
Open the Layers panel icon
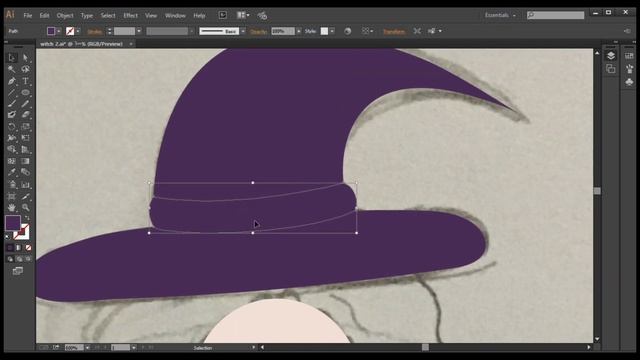tap(611, 56)
